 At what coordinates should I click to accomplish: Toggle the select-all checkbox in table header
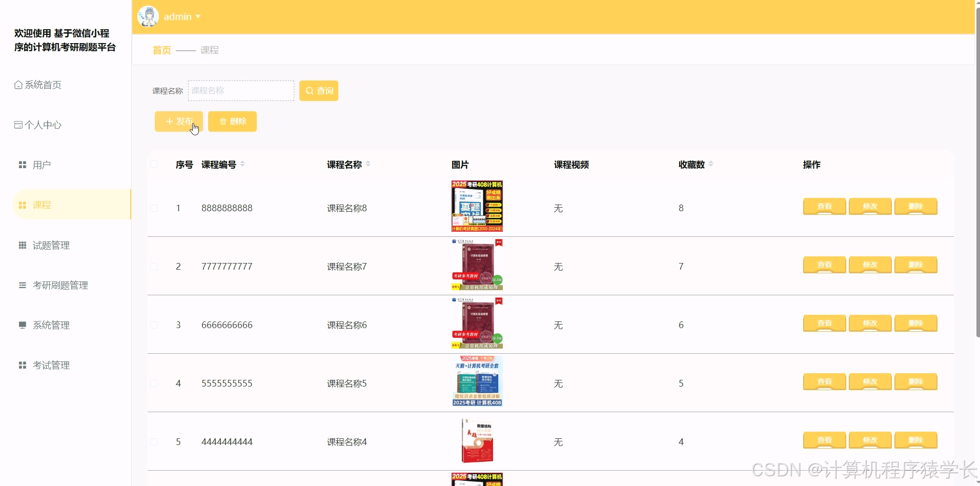pyautogui.click(x=154, y=164)
